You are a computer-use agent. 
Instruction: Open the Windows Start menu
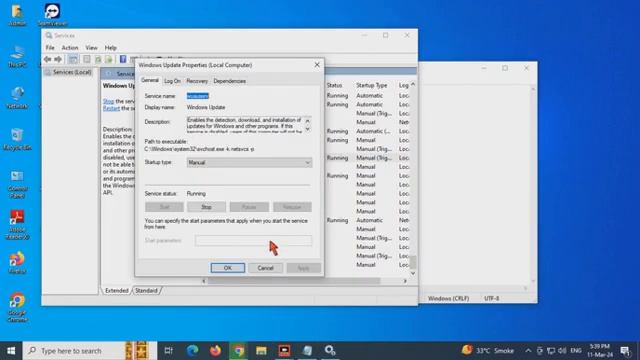11,351
